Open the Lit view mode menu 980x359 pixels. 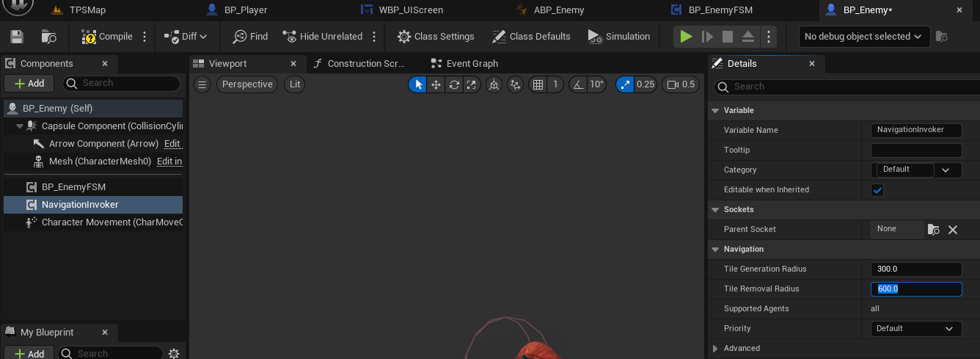tap(295, 84)
